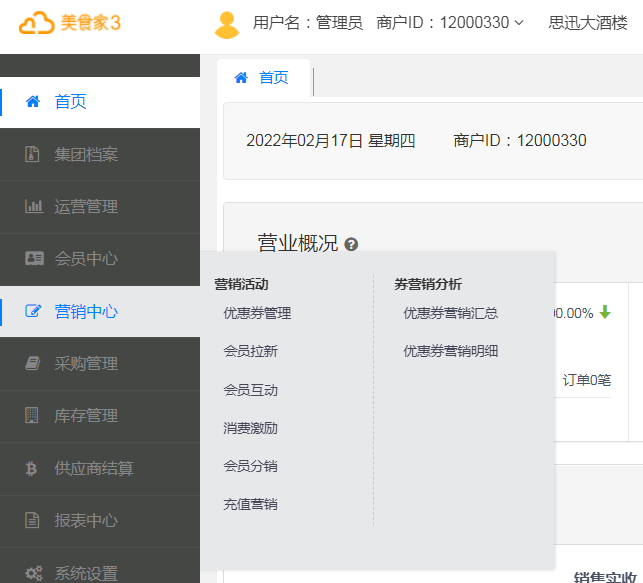643x583 pixels.
Task: Select 充值营销 from the flyout
Action: [x=250, y=504]
